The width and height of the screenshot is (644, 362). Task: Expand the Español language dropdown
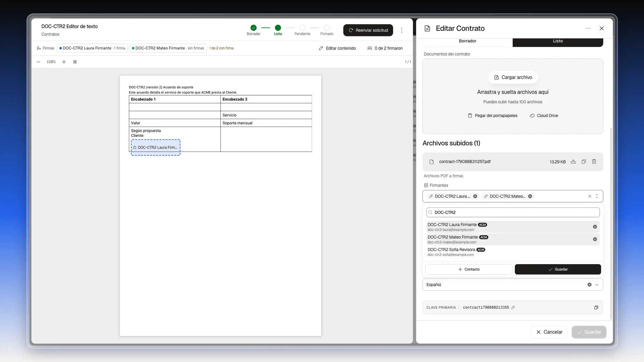coord(597,285)
